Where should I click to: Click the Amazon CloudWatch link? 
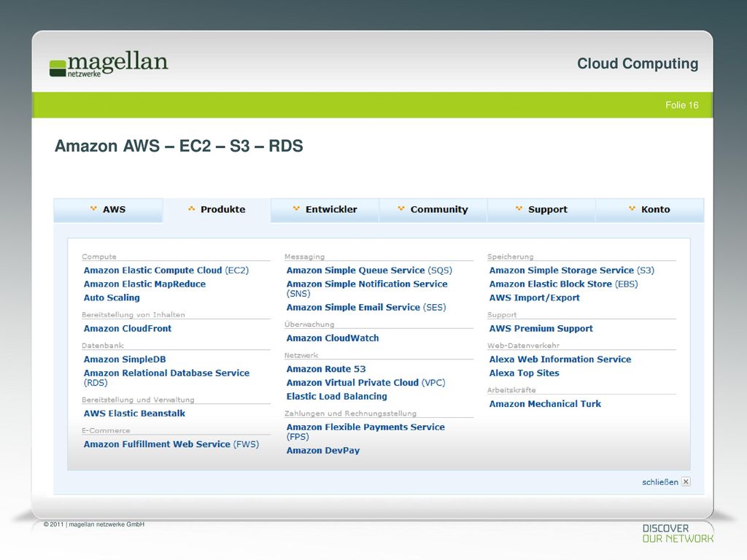[333, 338]
